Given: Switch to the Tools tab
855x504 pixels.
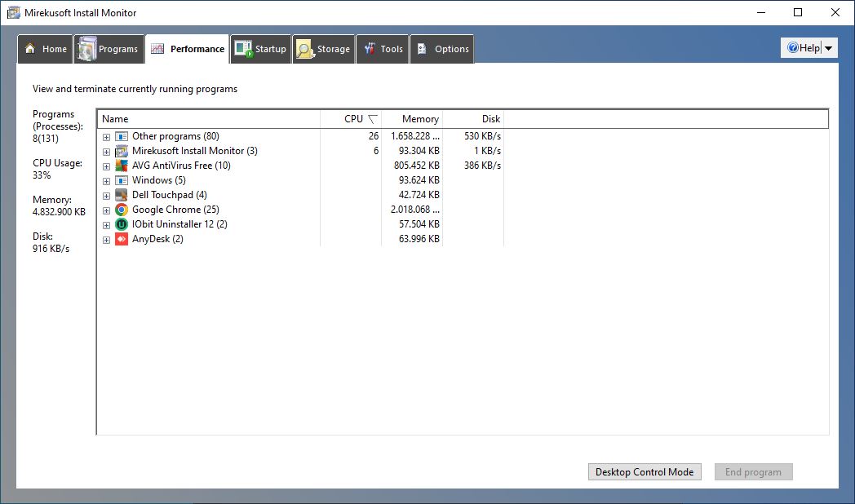Looking at the screenshot, I should point(383,49).
